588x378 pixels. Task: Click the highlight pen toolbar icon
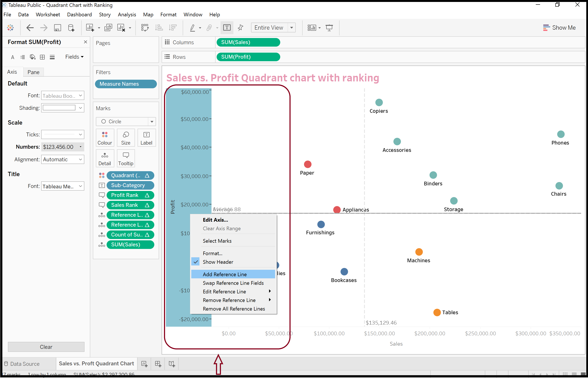193,28
